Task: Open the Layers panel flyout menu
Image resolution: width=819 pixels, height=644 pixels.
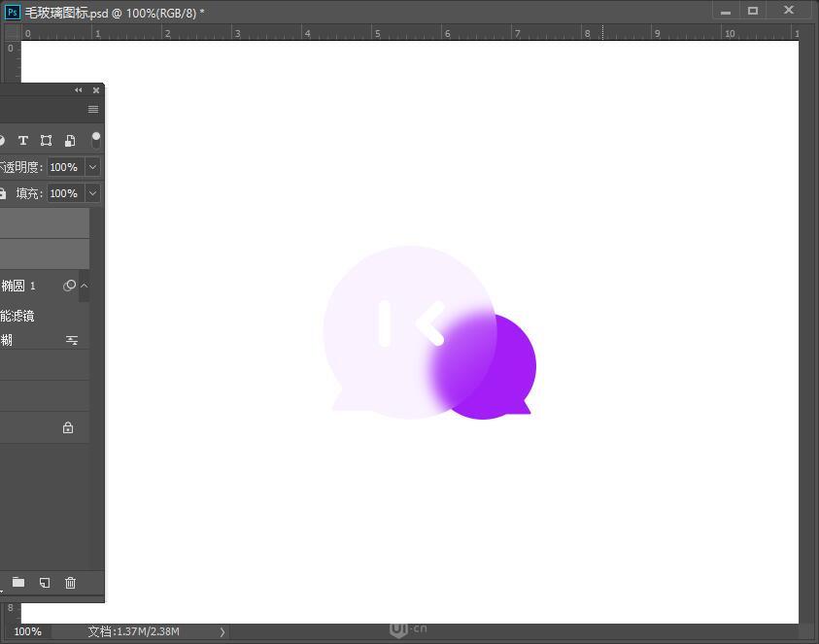Action: [92, 109]
